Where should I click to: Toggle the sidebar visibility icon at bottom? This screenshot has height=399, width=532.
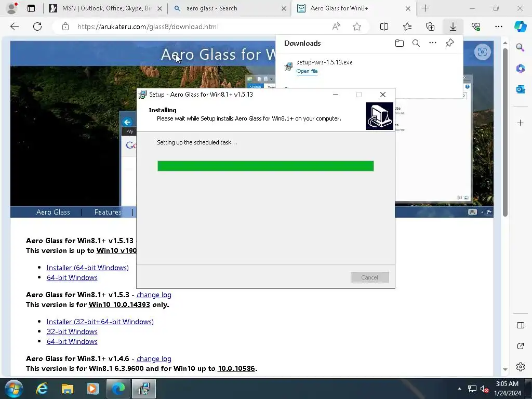coord(520,325)
